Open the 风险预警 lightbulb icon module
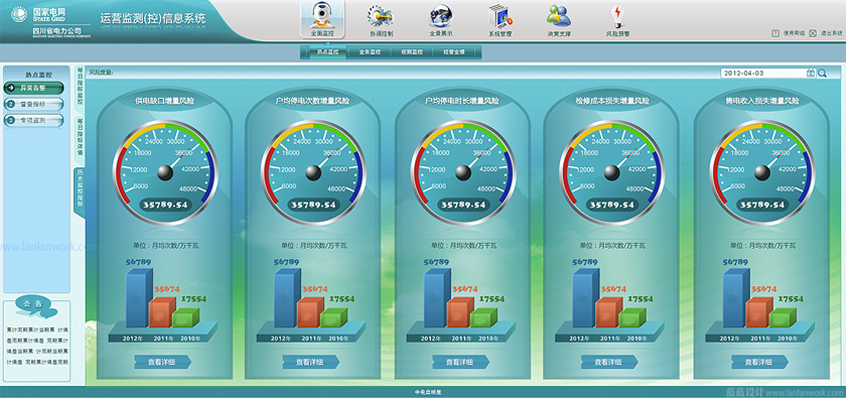 617,19
